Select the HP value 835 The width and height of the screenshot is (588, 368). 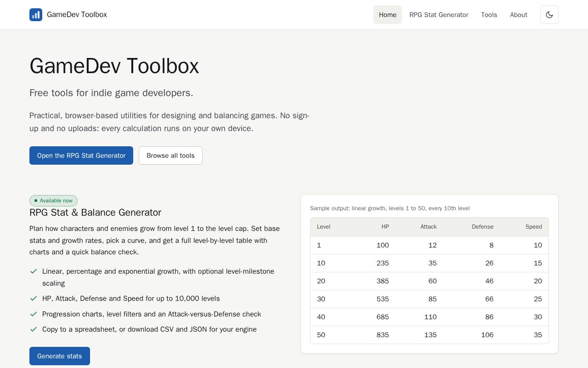[383, 335]
